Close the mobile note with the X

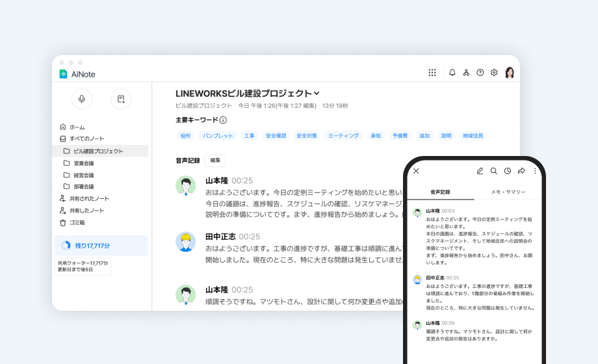coord(417,171)
